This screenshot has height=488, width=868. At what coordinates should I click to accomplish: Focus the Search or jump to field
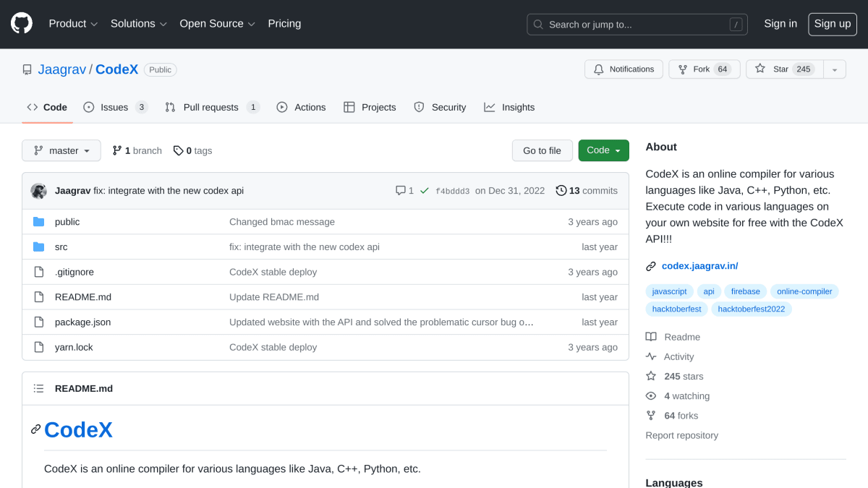tap(637, 25)
